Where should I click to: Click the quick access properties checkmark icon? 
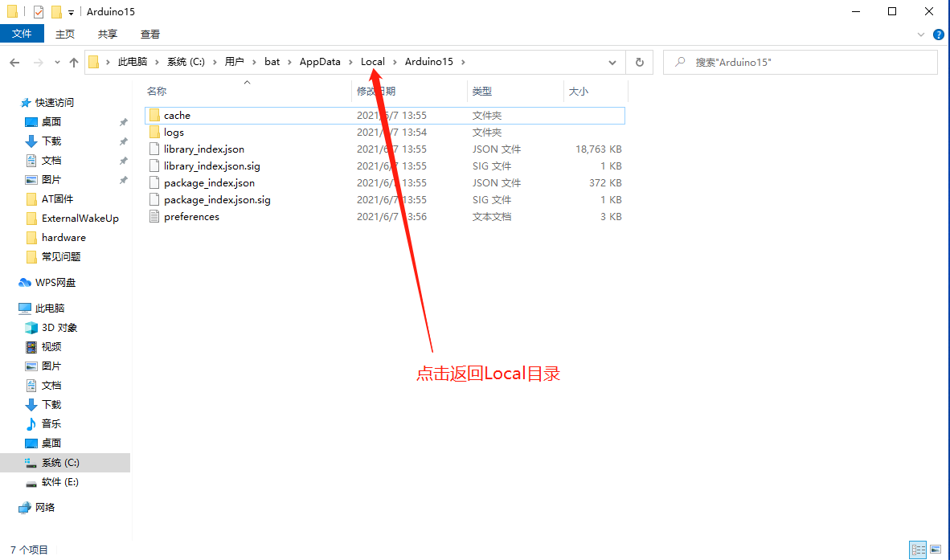pyautogui.click(x=38, y=11)
